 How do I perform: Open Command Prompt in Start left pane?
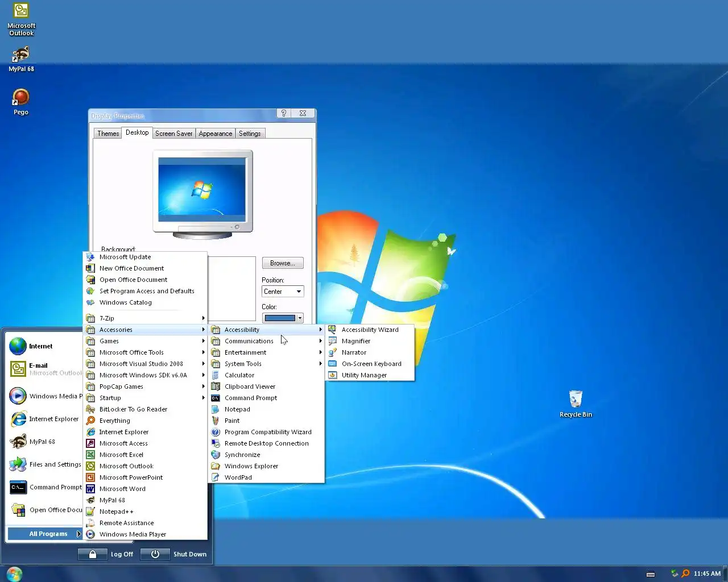click(x=45, y=487)
